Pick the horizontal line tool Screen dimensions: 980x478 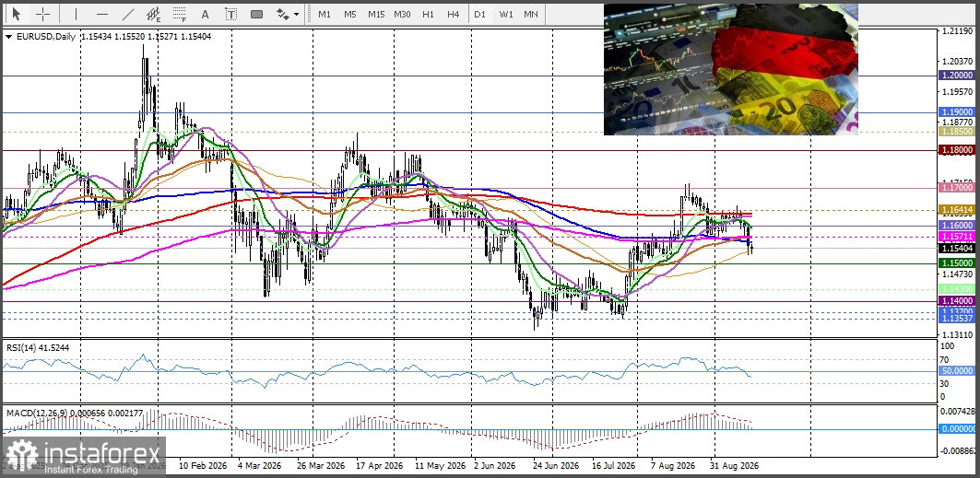[102, 14]
